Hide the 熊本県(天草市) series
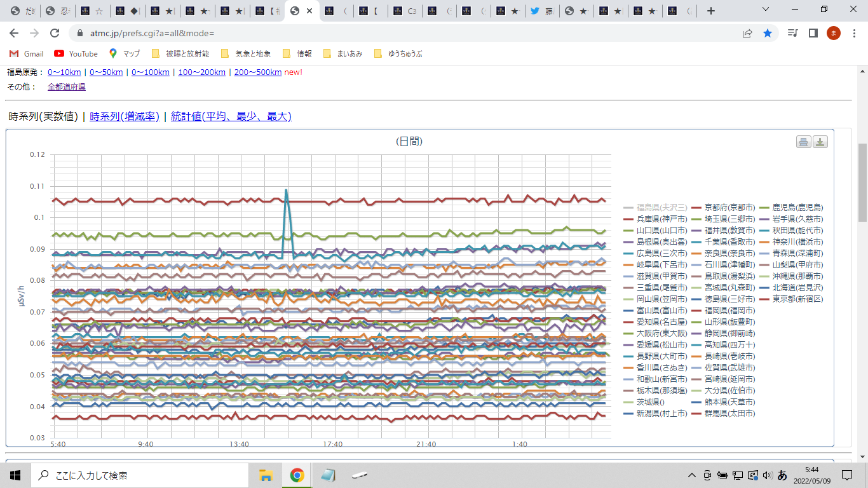The image size is (868, 488). coord(724,402)
